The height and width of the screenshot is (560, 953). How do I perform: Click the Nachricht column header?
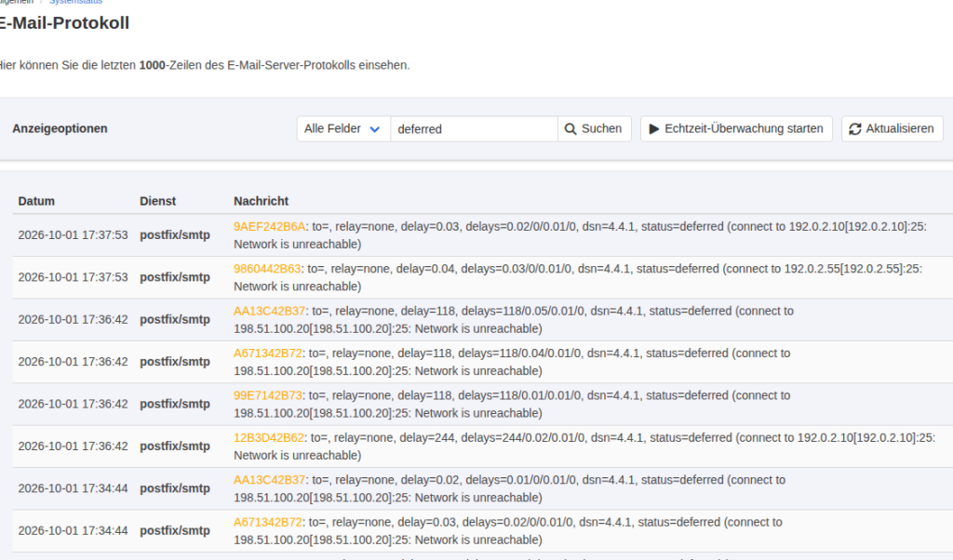(261, 201)
